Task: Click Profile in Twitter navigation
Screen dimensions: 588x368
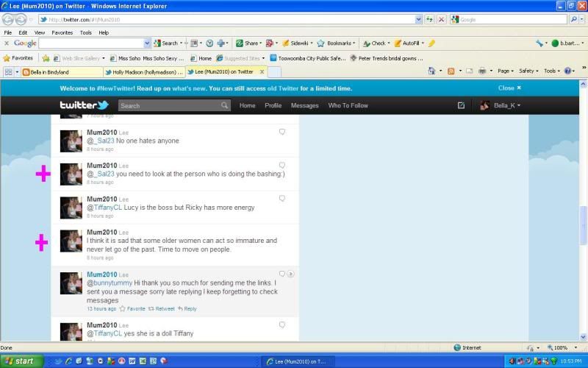Action: 273,105
